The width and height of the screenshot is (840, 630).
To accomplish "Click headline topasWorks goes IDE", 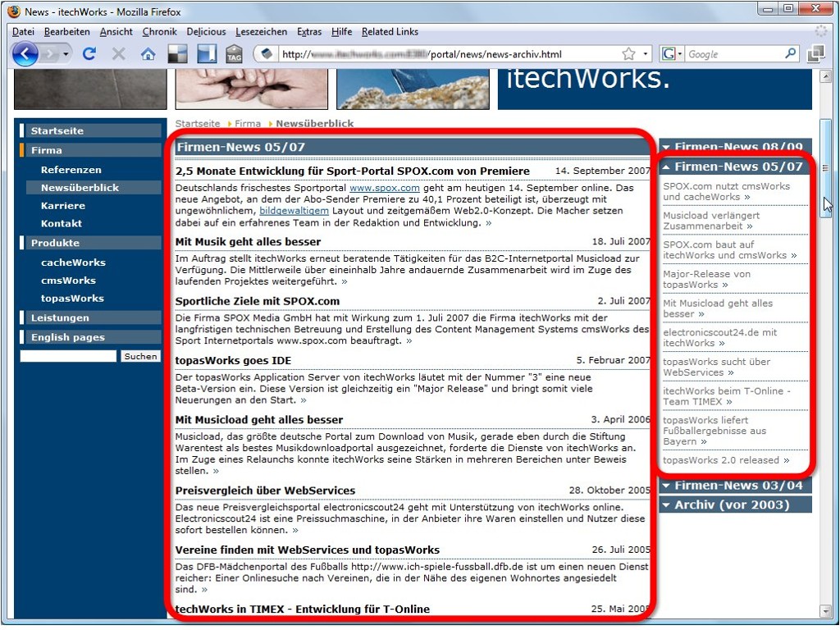I will click(x=233, y=361).
